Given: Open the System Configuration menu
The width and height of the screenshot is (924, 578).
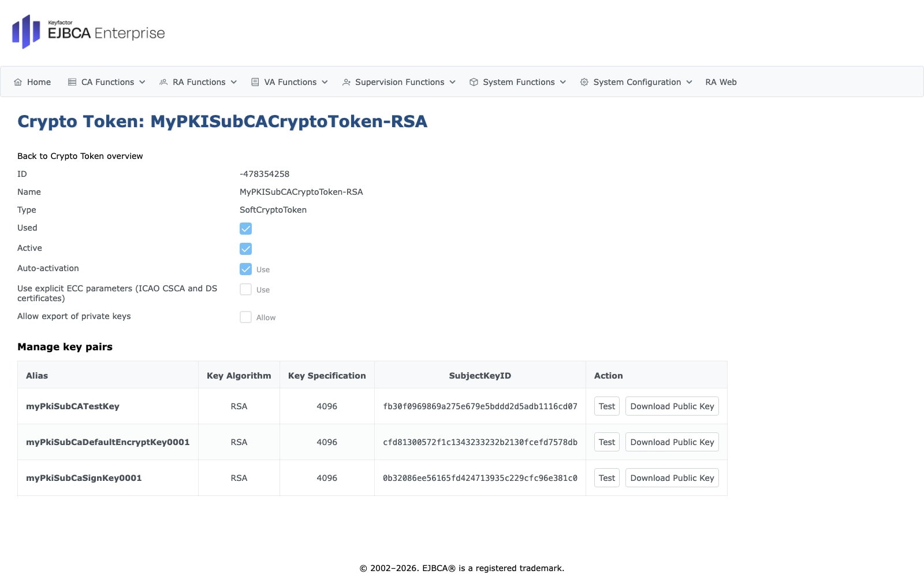Looking at the screenshot, I should pos(636,82).
